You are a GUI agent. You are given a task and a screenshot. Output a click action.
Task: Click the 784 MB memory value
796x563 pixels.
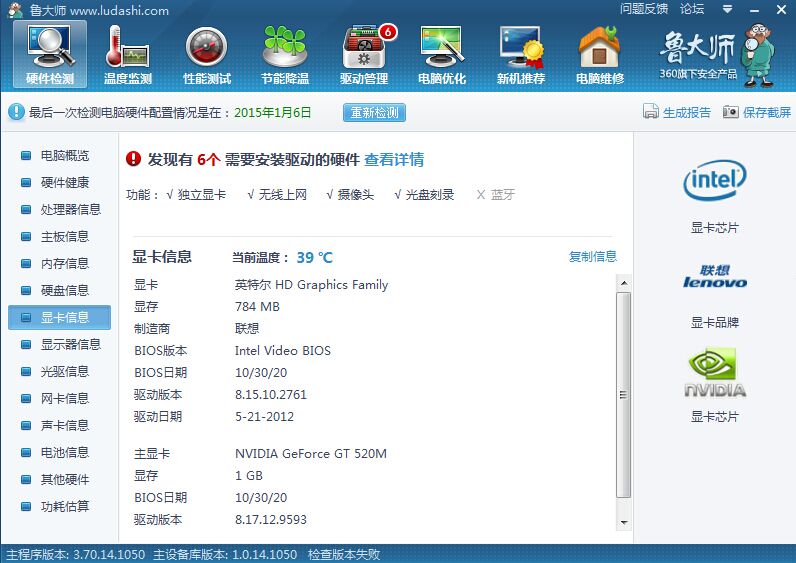[x=257, y=307]
